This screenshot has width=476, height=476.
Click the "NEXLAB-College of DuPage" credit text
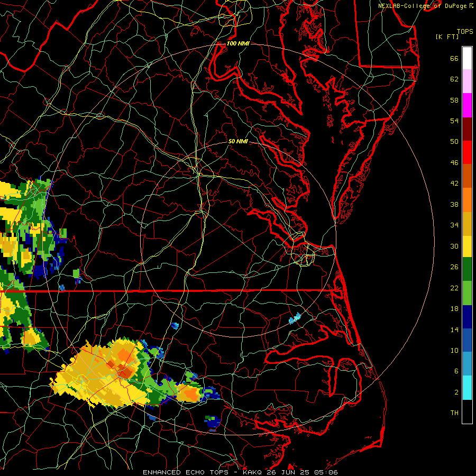point(422,6)
